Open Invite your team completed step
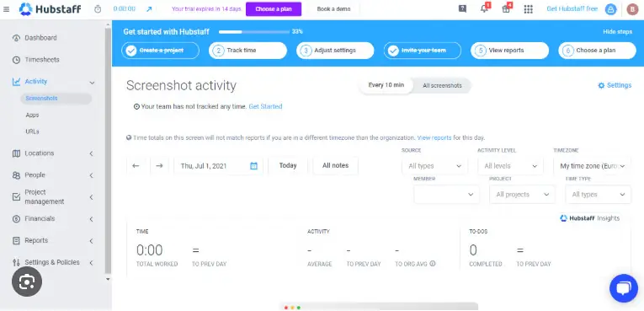644x311 pixels. (423, 51)
